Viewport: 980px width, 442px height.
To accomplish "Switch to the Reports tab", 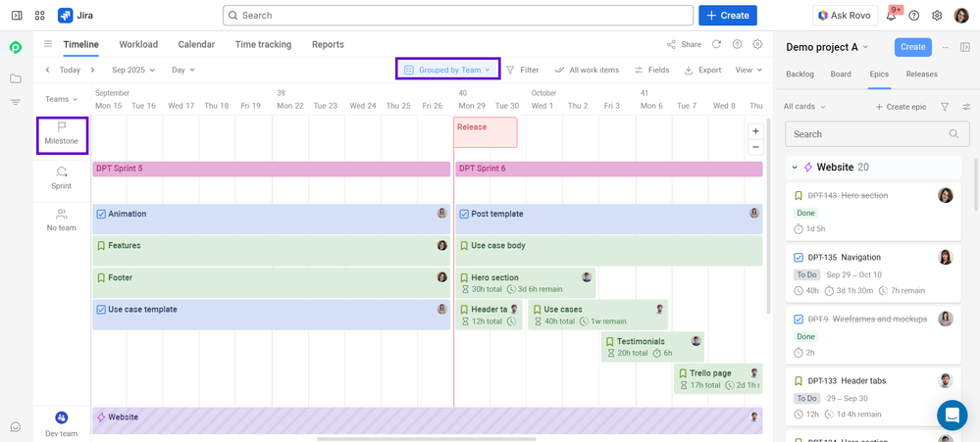I will click(328, 44).
